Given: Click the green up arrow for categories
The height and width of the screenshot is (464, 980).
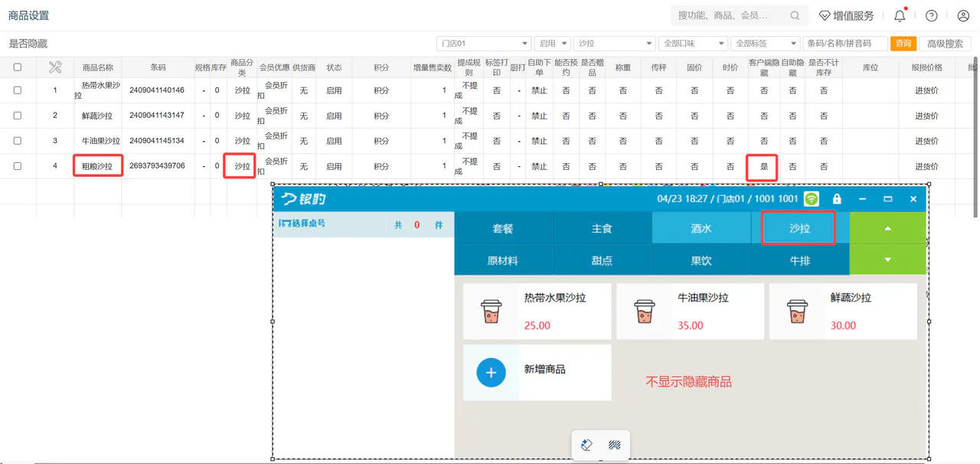Looking at the screenshot, I should tap(888, 228).
